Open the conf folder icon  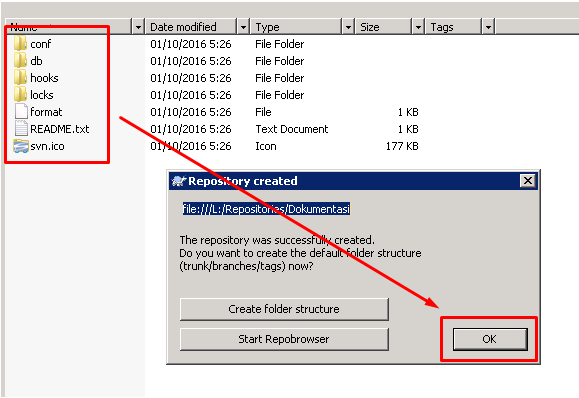click(20, 44)
